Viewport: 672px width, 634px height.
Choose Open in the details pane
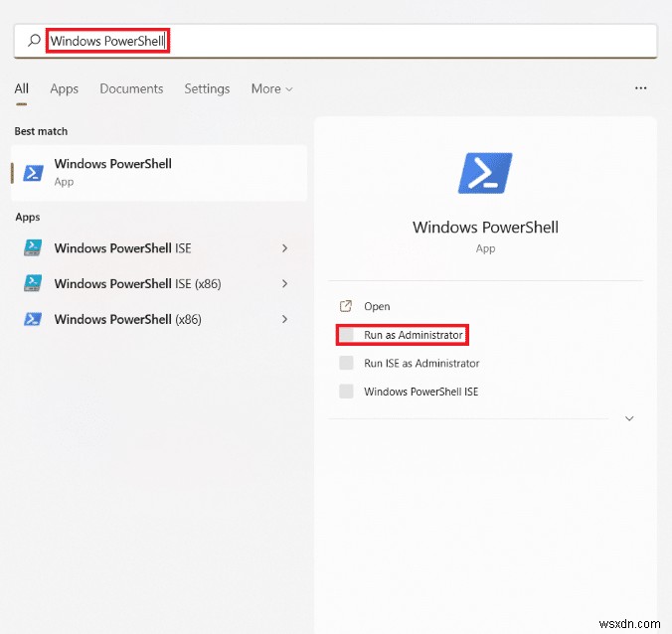(x=377, y=306)
